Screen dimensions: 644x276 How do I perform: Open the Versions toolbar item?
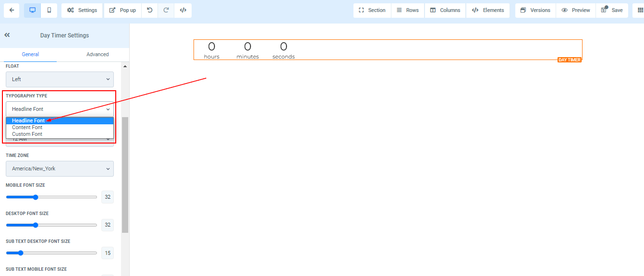click(x=535, y=10)
